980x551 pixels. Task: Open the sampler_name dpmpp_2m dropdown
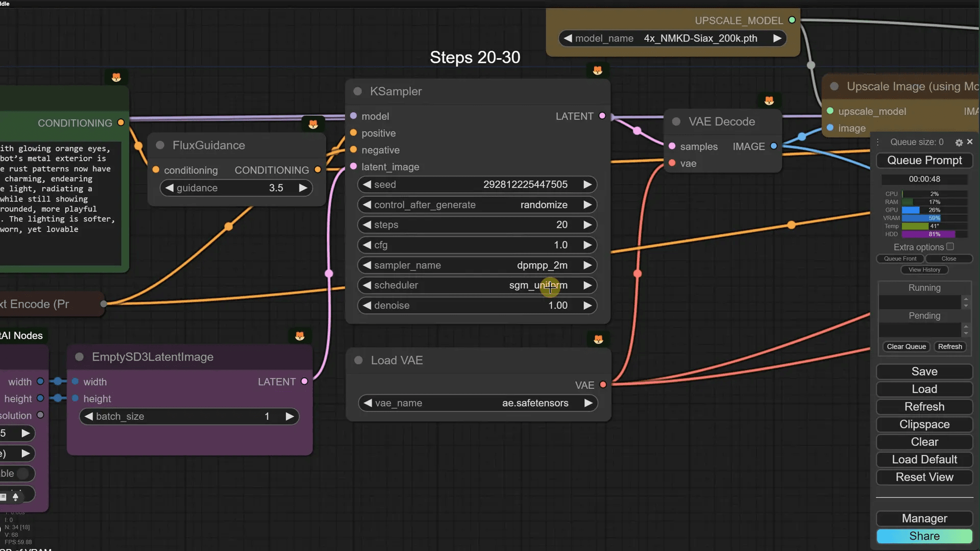[541, 265]
